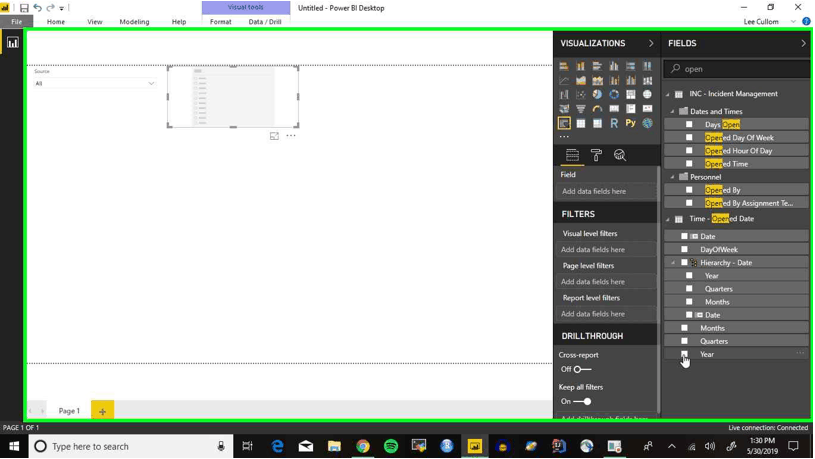Image resolution: width=815 pixels, height=459 pixels.
Task: Open account dropdown next to Lee Cullom
Action: pyautogui.click(x=793, y=21)
